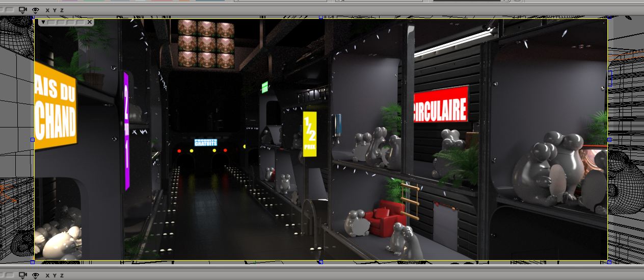Select Y axis view in lower viewport

[55, 275]
